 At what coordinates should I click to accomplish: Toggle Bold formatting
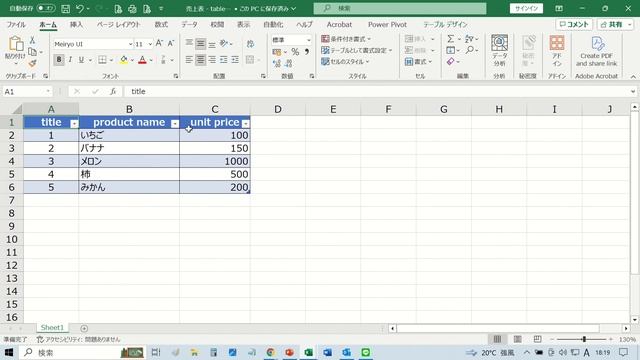point(59,60)
